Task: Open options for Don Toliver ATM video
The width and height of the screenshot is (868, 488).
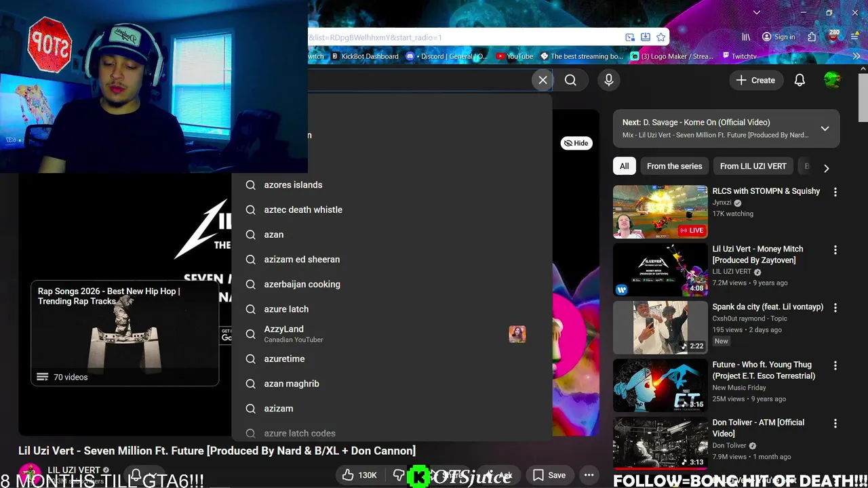Action: point(835,423)
